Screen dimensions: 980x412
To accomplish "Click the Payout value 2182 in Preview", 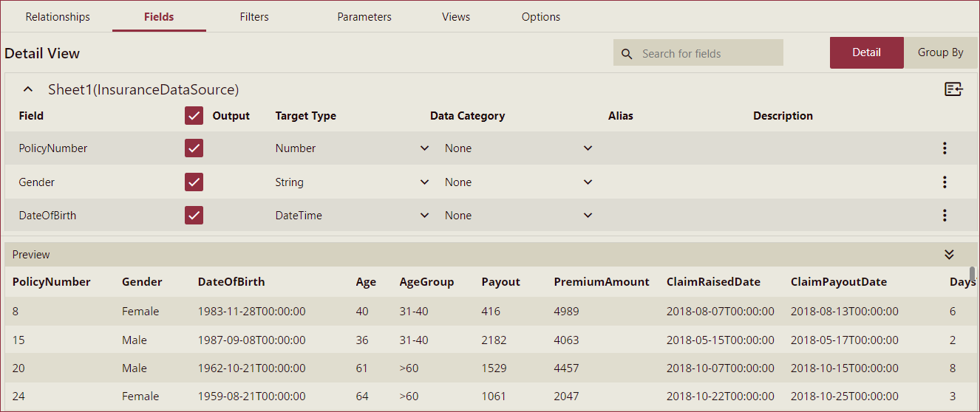I will pos(494,340).
